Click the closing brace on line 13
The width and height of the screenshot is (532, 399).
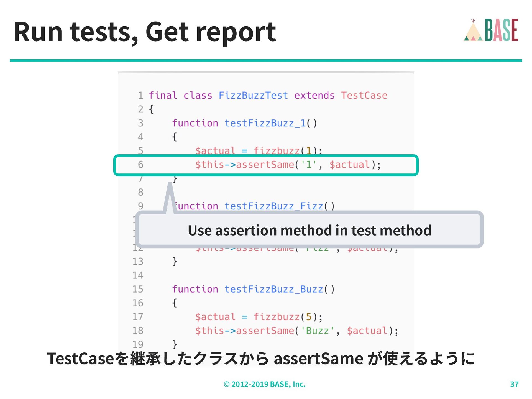click(175, 262)
